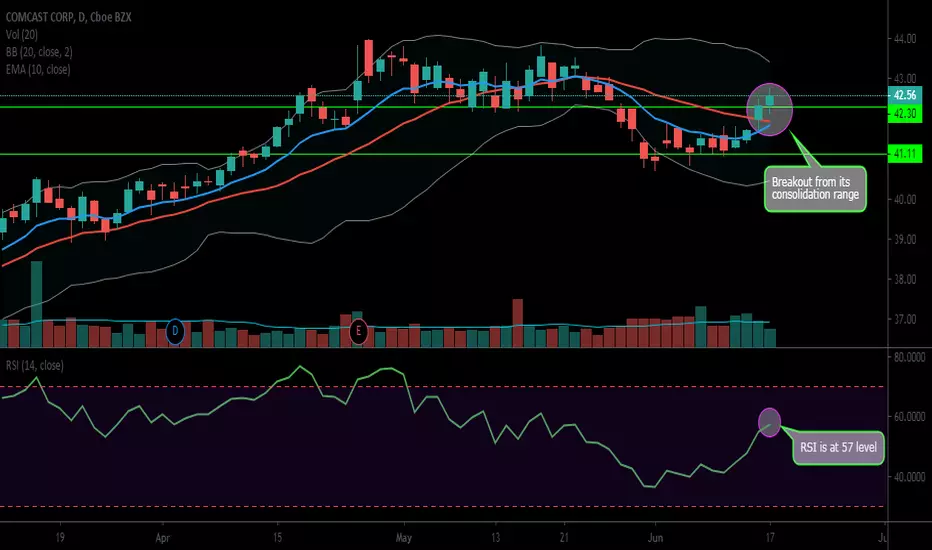Click the tallest volume bar in March
The width and height of the screenshot is (932, 550).
(x=37, y=304)
